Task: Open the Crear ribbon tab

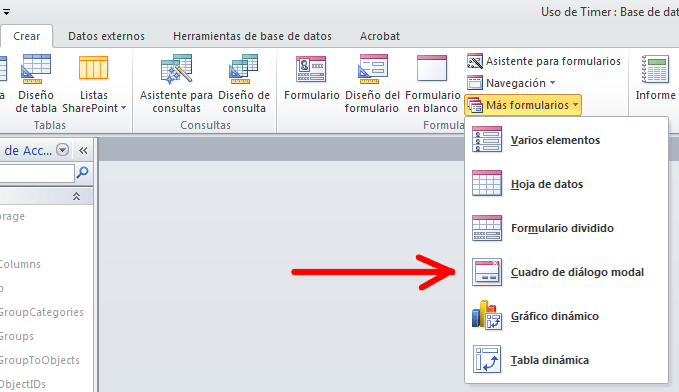Action: (26, 36)
